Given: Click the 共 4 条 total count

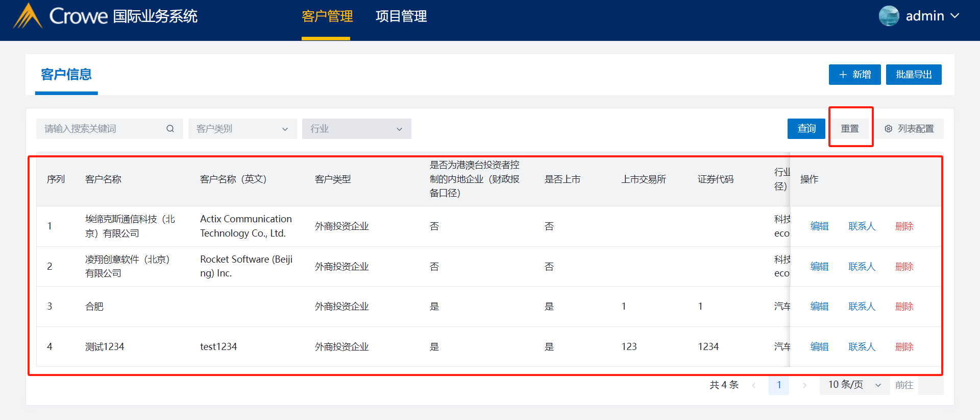Looking at the screenshot, I should coord(724,385).
